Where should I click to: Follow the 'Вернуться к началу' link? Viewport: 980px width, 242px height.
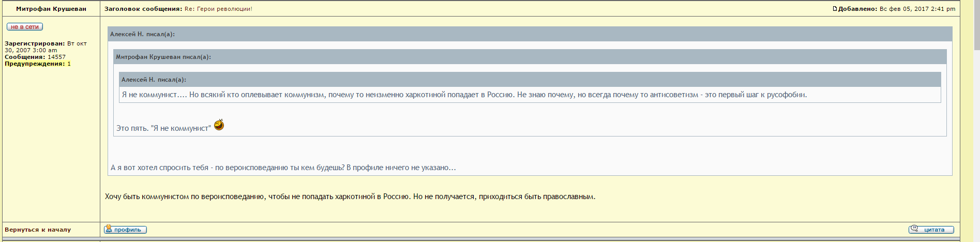38,230
